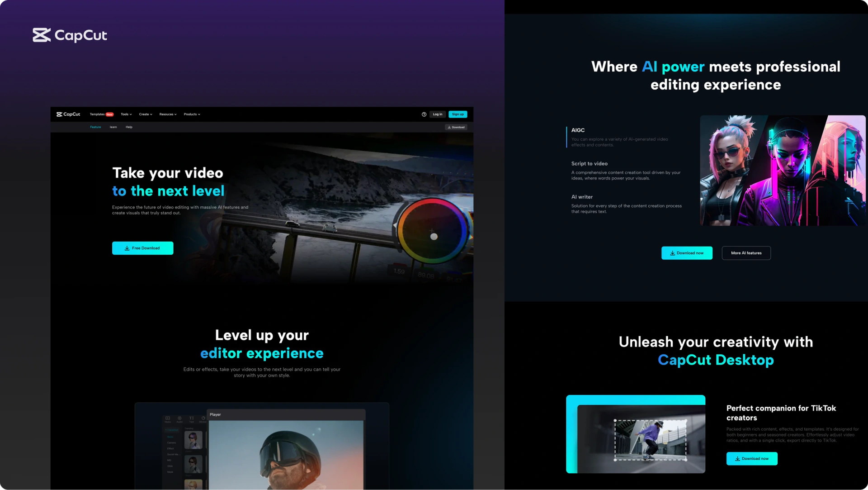Select the AI writer feature

627,204
